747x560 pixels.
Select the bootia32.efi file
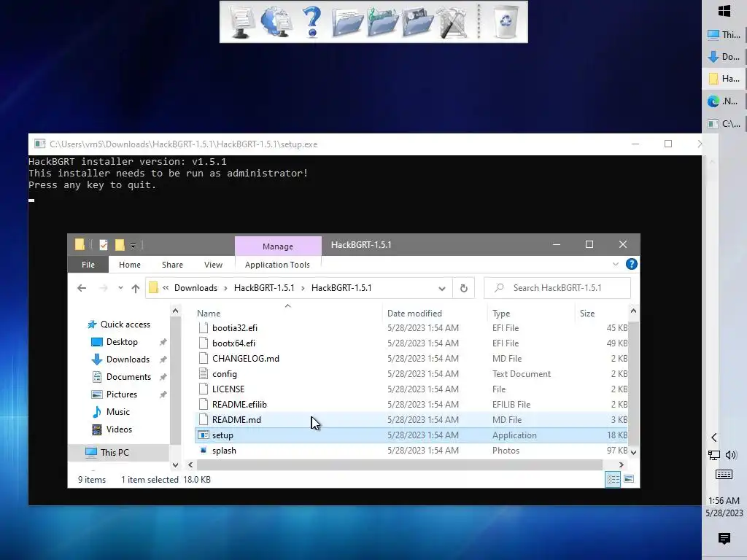click(411, 328)
